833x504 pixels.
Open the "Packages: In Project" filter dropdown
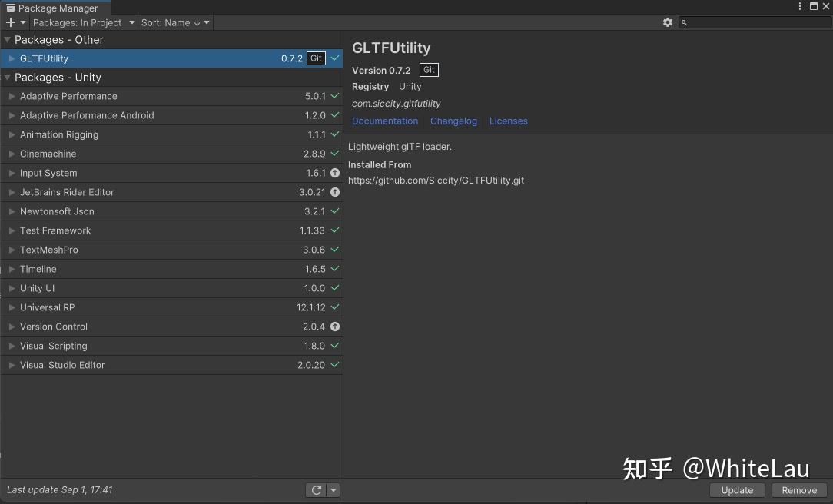point(81,22)
